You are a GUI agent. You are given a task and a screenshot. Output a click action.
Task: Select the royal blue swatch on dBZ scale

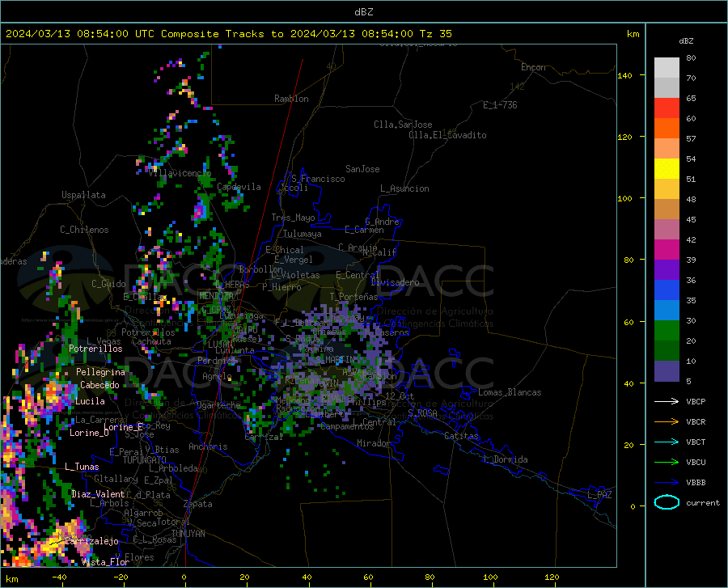667,290
